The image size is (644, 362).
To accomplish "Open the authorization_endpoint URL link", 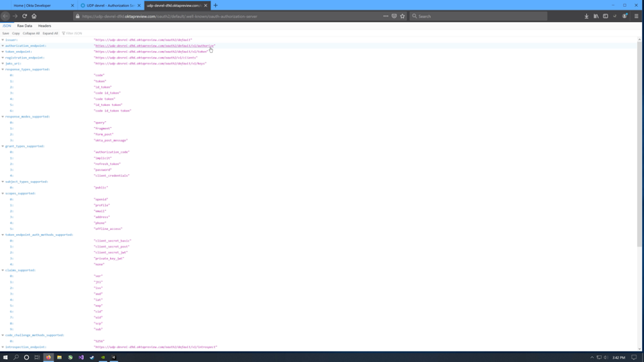I will coord(154,46).
